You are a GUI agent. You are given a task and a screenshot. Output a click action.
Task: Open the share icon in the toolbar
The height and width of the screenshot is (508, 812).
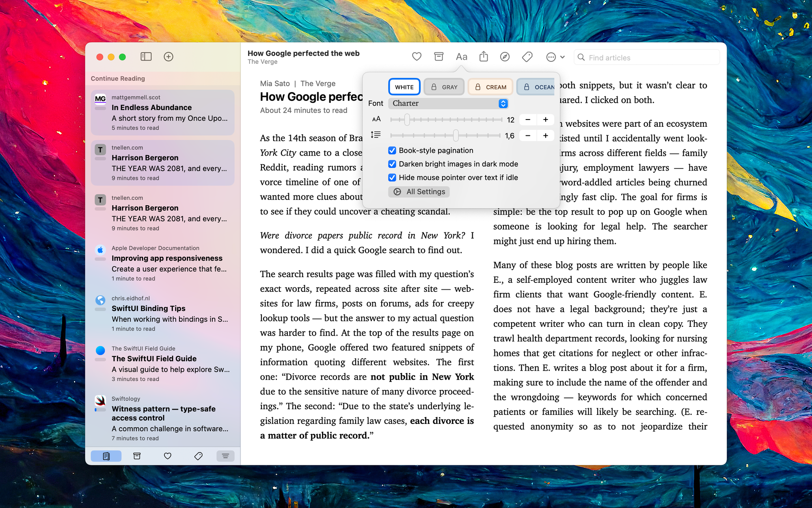pyautogui.click(x=483, y=57)
